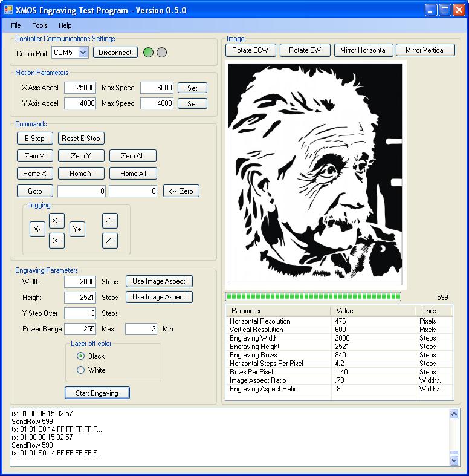Viewport: 469px width, 476px height.
Task: Jog up with the Z+ button
Action: click(x=110, y=221)
